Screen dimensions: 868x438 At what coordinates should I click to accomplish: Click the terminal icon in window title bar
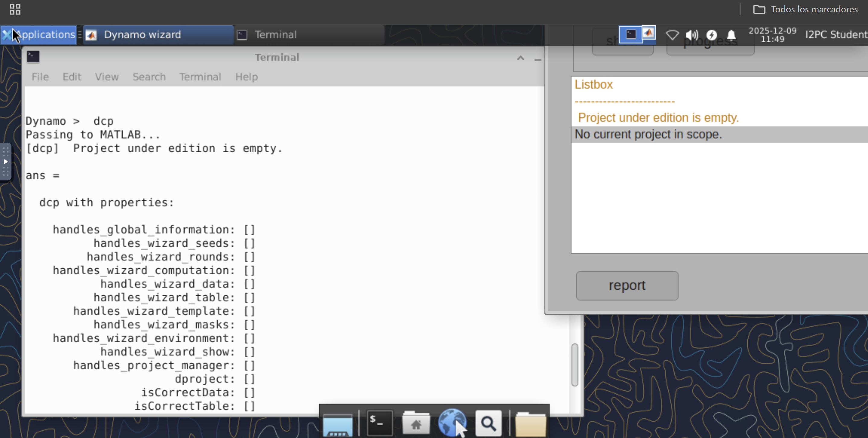(x=33, y=57)
